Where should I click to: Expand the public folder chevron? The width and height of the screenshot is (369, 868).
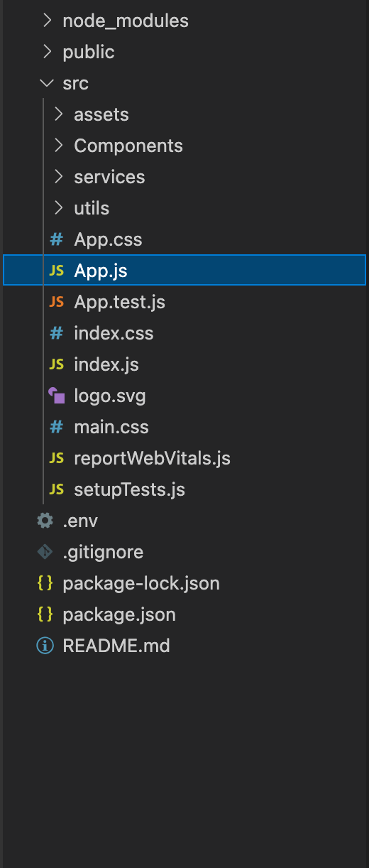tap(47, 52)
